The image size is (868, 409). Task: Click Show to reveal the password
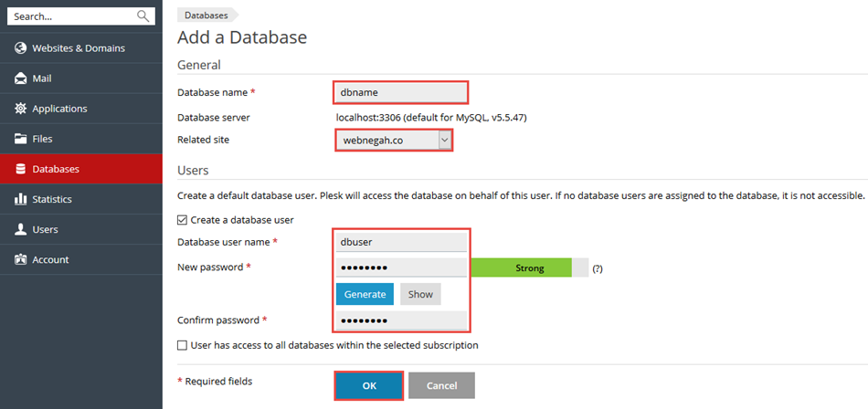pos(420,294)
